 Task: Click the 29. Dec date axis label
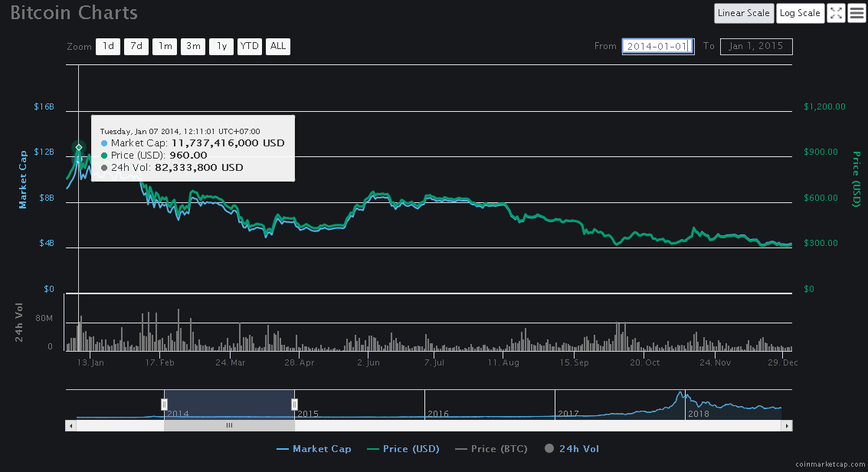783,362
